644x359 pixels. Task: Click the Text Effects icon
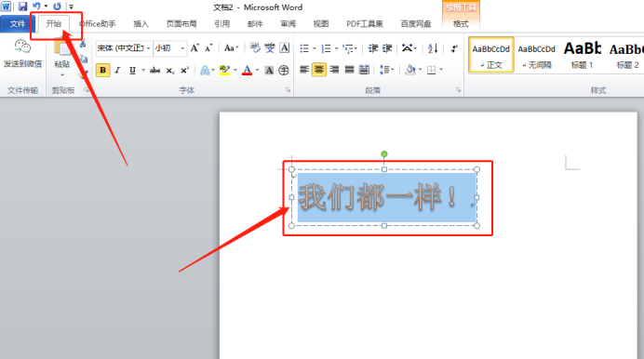(205, 70)
